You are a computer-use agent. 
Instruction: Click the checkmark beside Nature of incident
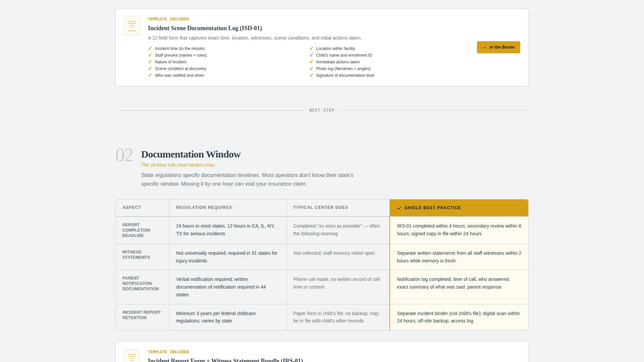(x=150, y=62)
